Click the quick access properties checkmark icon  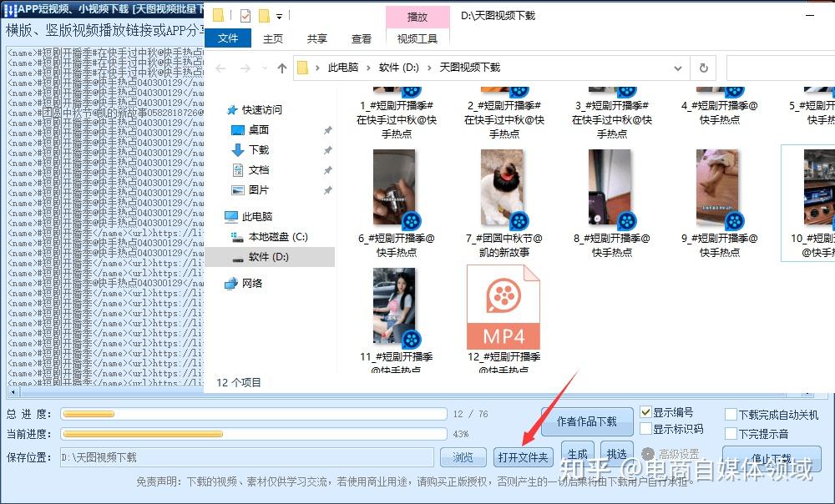pos(245,16)
